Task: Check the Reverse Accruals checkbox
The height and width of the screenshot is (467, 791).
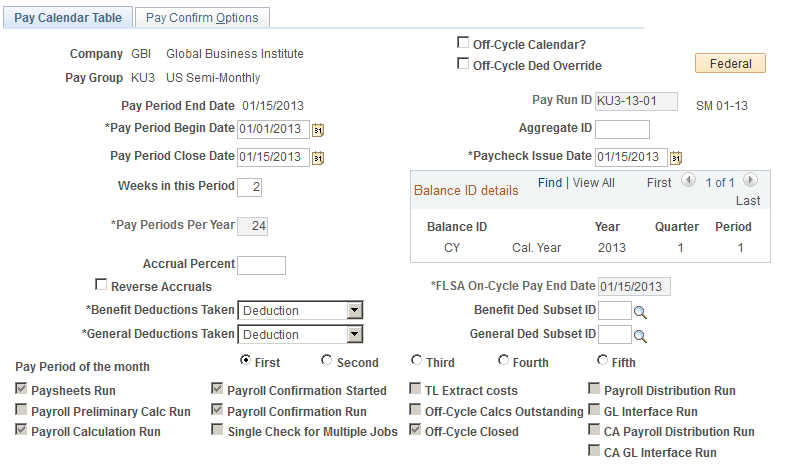Action: click(101, 284)
